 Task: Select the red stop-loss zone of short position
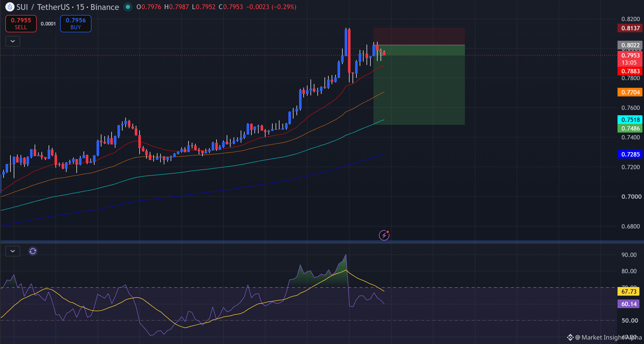(419, 36)
